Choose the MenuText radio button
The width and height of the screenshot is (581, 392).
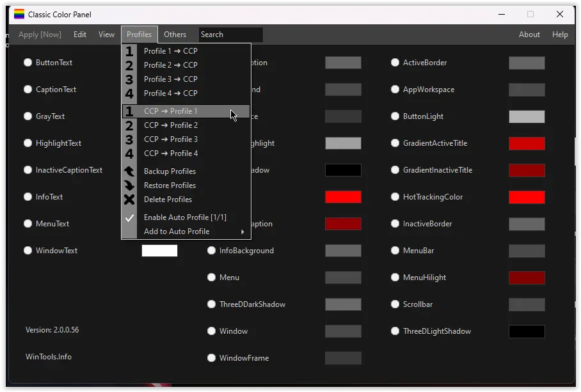(28, 224)
